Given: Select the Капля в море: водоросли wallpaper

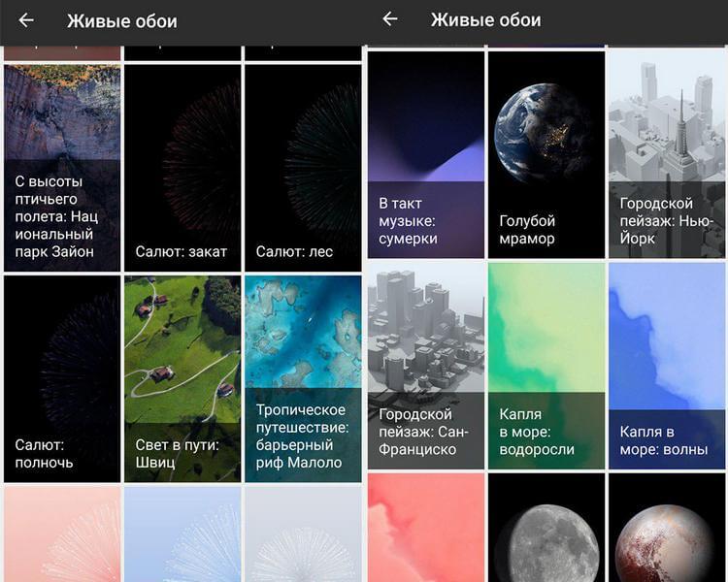Looking at the screenshot, I should [546, 366].
